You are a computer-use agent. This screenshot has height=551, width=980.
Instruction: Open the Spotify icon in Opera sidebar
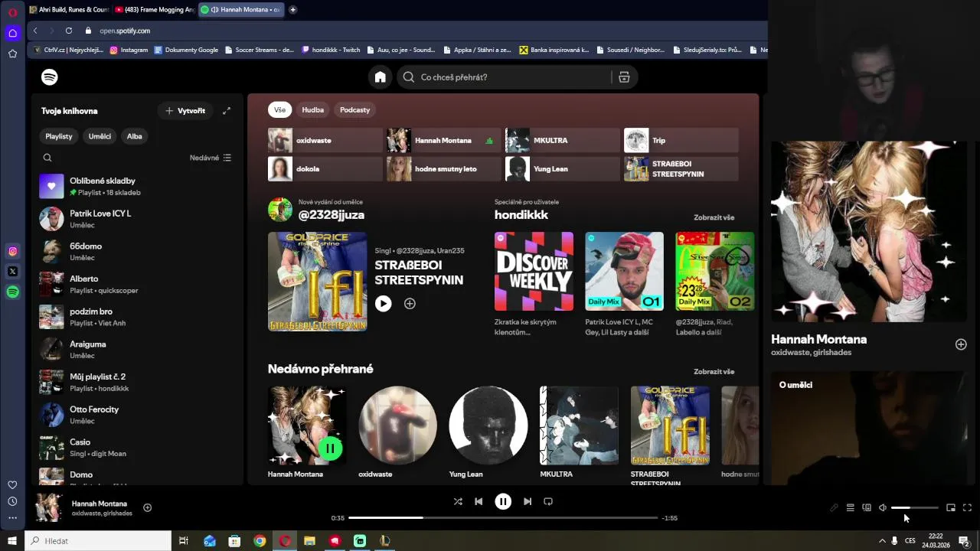pyautogui.click(x=12, y=292)
